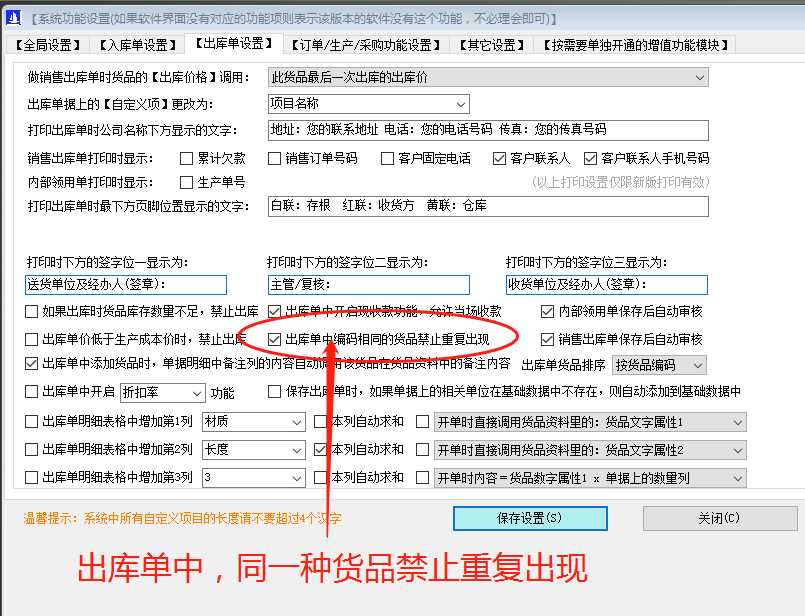Check 销售出库单保存后自动审核
This screenshot has height=616, width=805.
click(548, 337)
